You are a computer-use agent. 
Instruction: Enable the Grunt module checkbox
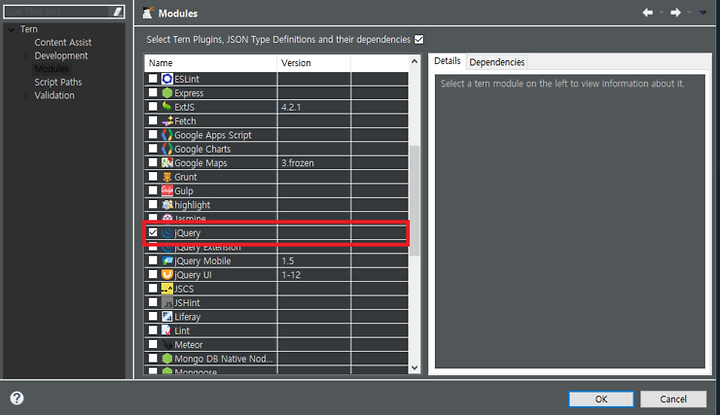pos(153,176)
